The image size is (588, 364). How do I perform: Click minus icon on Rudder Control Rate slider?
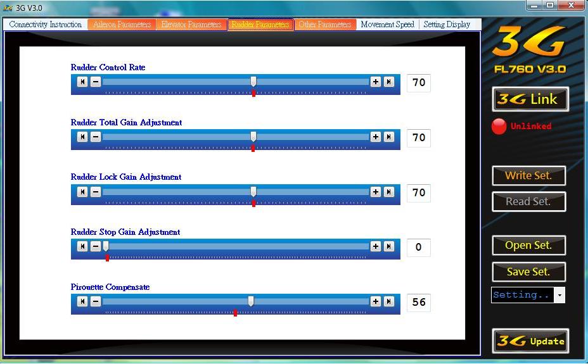95,82
